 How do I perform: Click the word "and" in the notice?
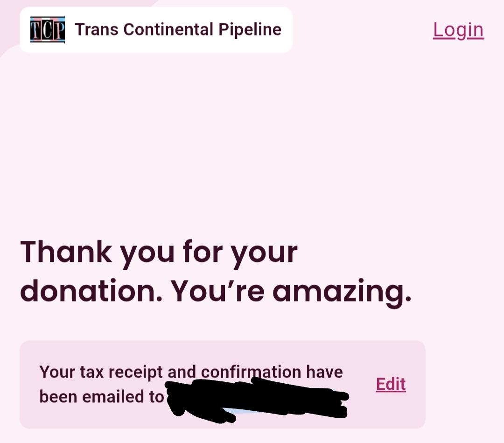[x=182, y=372]
